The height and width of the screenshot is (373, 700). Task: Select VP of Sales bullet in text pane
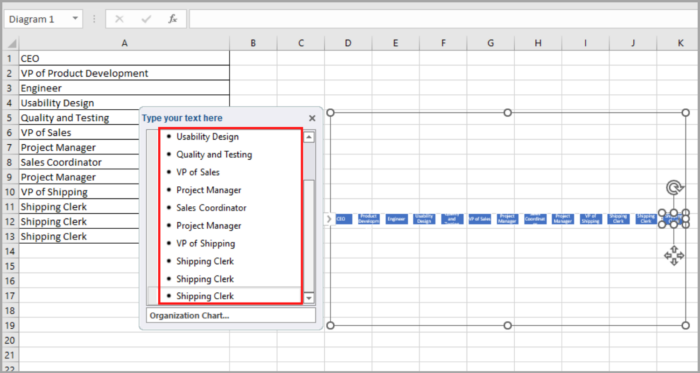pos(198,172)
